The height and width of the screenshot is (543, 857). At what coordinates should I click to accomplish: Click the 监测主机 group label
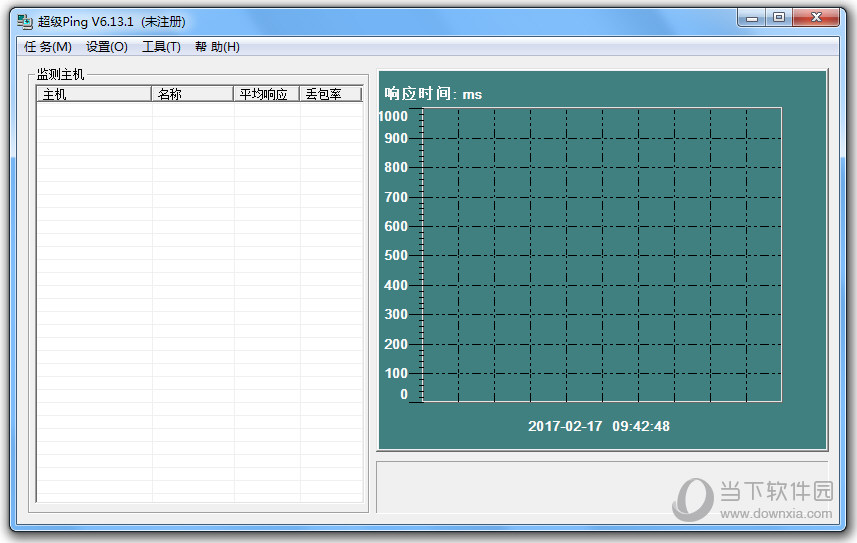(x=60, y=74)
